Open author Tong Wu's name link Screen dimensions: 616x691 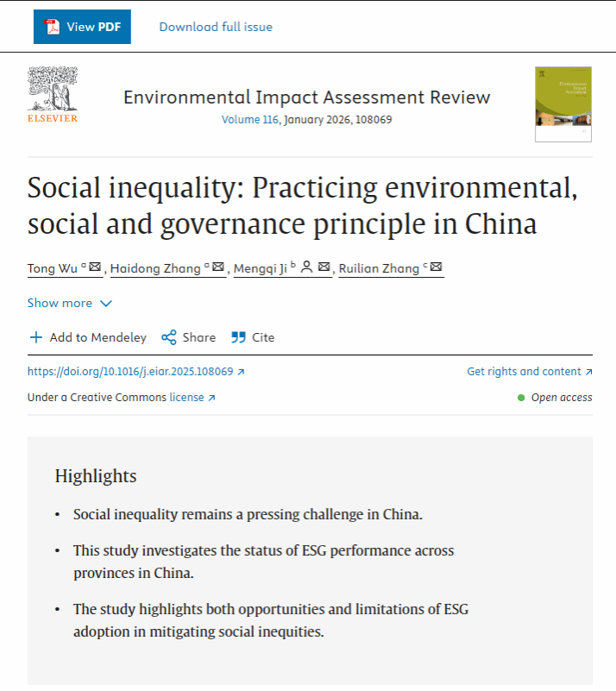click(53, 268)
